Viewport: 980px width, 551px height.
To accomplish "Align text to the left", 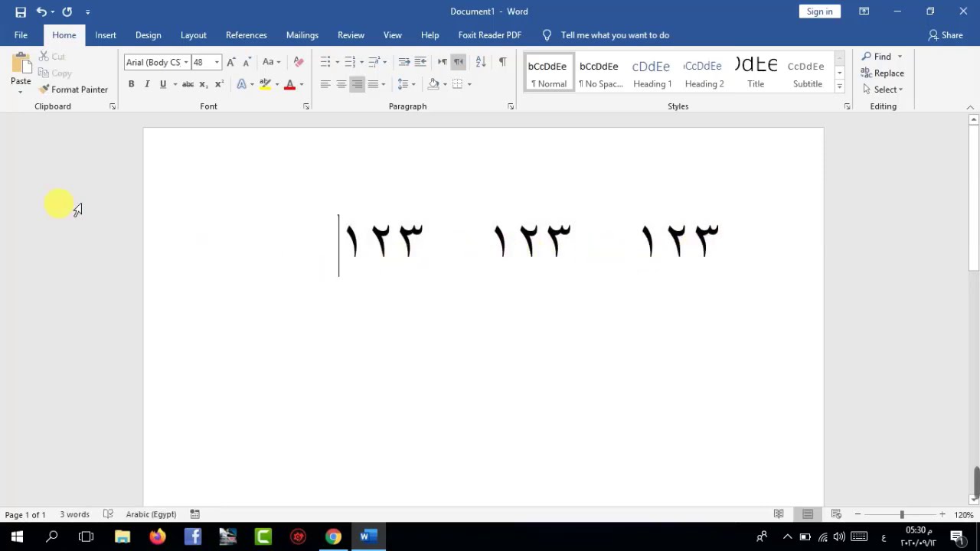I will (325, 84).
